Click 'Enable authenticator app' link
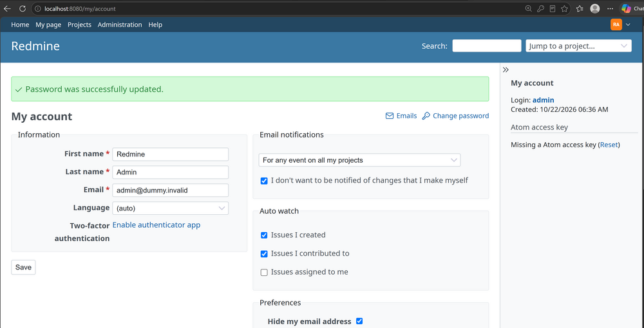This screenshot has height=328, width=644. click(156, 224)
